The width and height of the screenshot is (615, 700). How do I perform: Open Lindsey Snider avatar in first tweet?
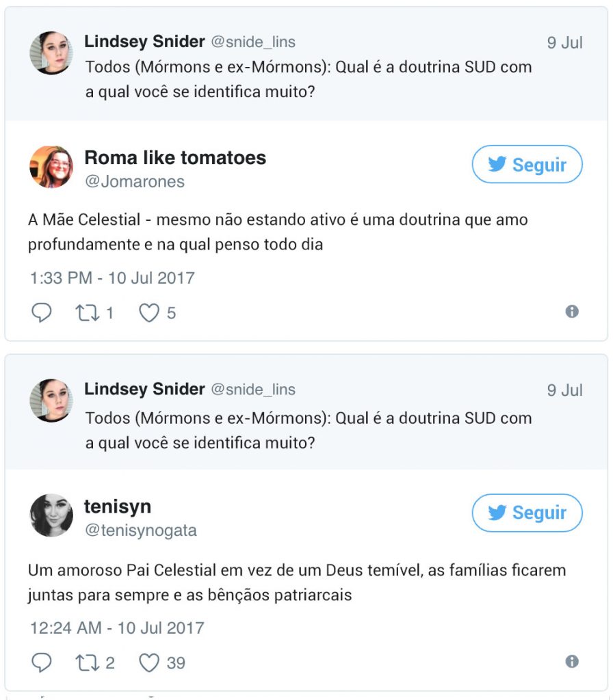coord(51,53)
